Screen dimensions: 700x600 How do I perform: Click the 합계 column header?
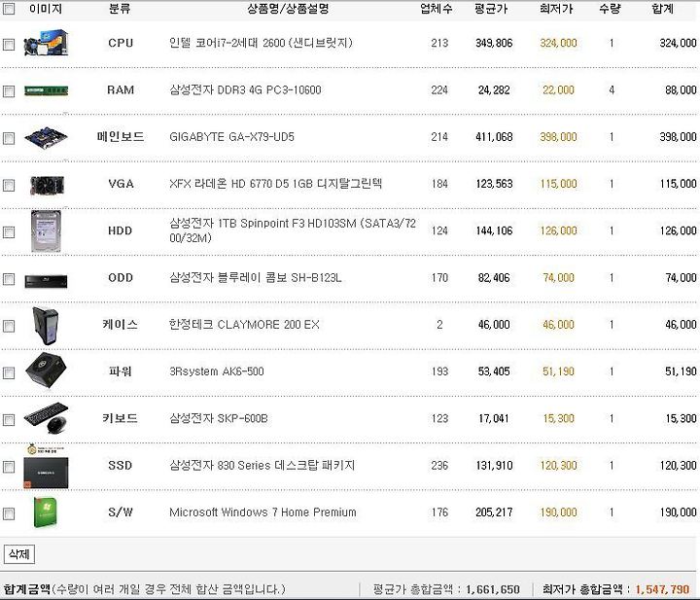tap(662, 9)
